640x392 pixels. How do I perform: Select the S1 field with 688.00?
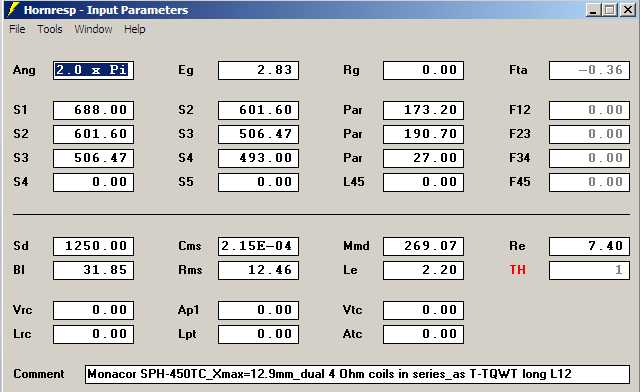point(93,110)
